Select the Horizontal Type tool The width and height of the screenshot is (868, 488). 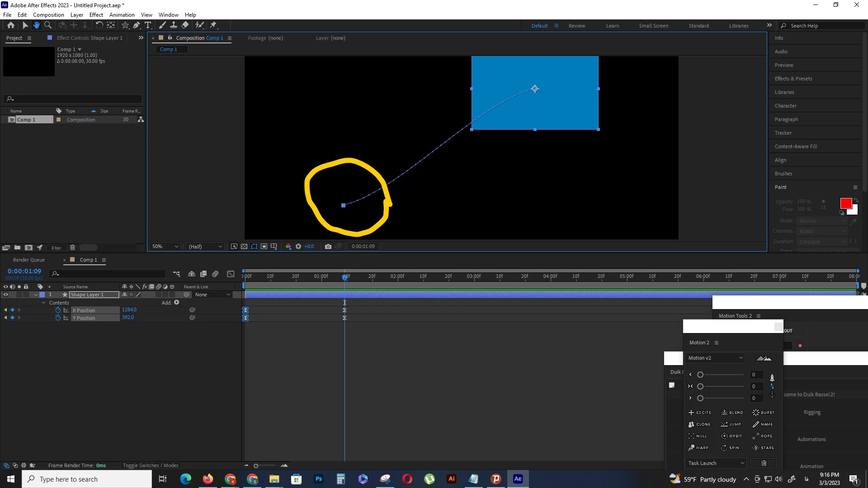coord(148,25)
